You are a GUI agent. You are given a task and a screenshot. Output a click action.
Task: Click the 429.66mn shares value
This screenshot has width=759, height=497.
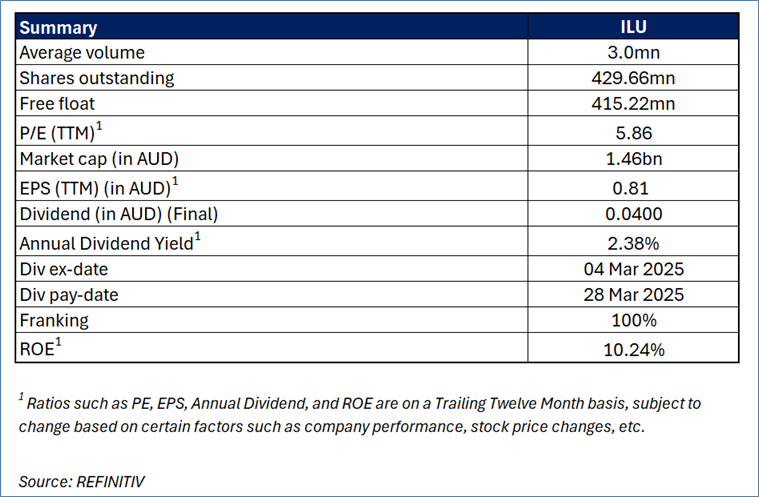pos(634,78)
